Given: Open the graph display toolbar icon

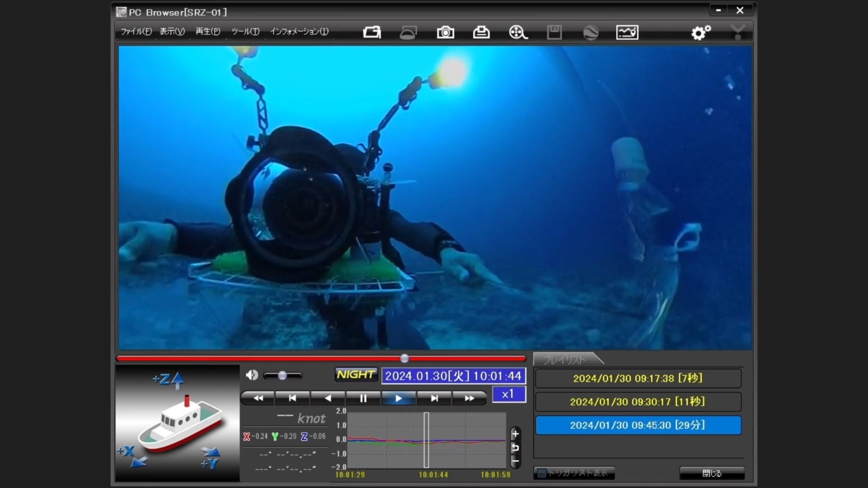Looking at the screenshot, I should tap(627, 32).
